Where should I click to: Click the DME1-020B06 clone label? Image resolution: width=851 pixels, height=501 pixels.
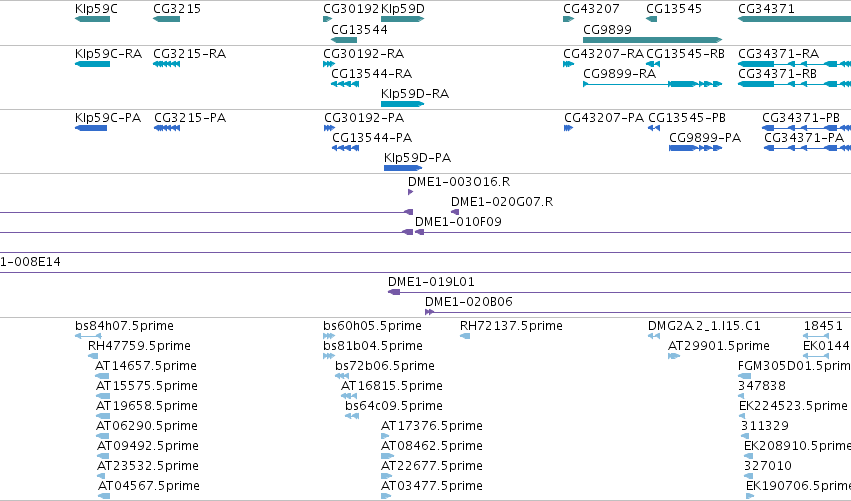(x=469, y=302)
